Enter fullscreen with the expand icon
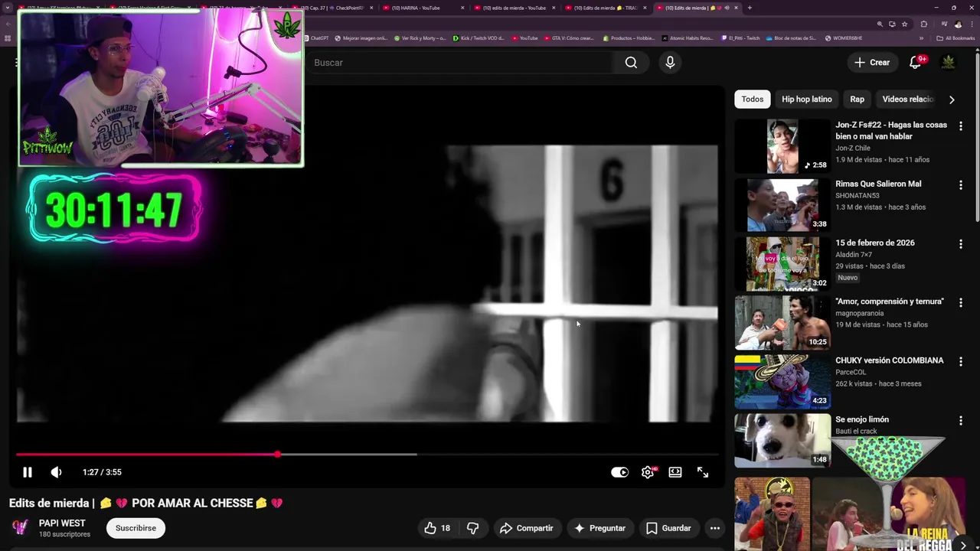 click(703, 472)
